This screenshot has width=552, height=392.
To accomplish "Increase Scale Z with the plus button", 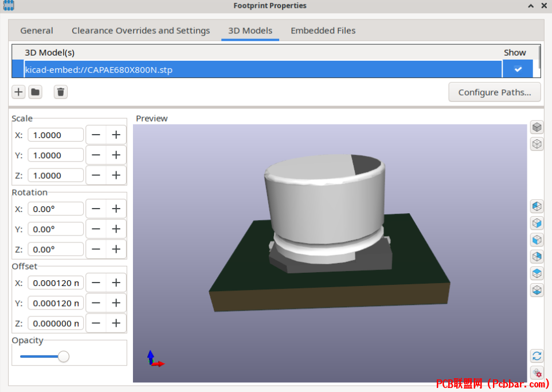I will point(116,175).
